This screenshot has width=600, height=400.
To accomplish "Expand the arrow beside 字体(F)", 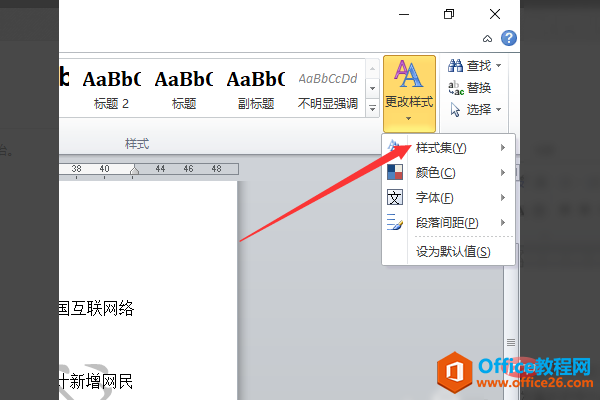I will pyautogui.click(x=503, y=198).
